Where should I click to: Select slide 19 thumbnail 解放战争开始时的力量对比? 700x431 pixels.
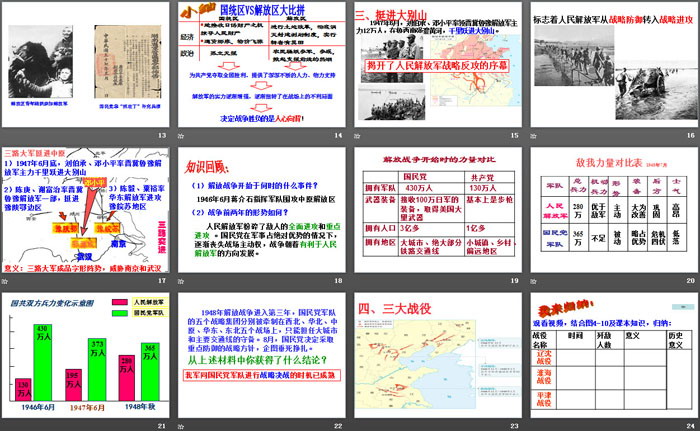438,210
